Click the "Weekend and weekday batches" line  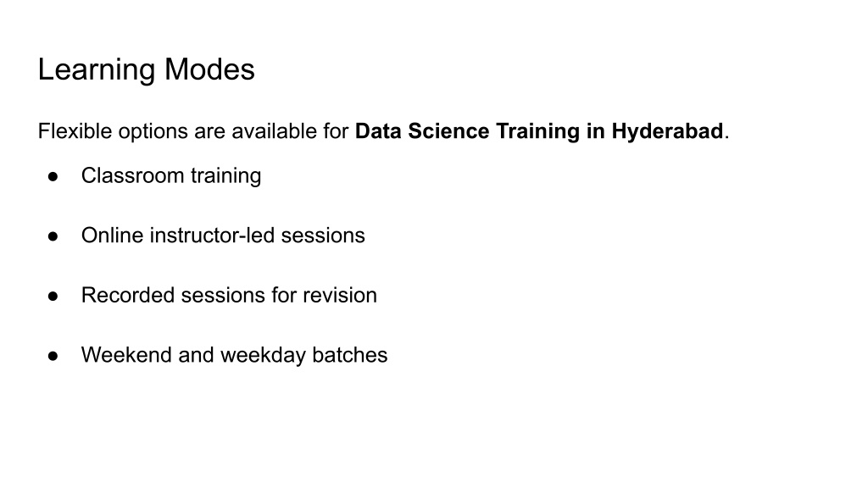point(234,355)
